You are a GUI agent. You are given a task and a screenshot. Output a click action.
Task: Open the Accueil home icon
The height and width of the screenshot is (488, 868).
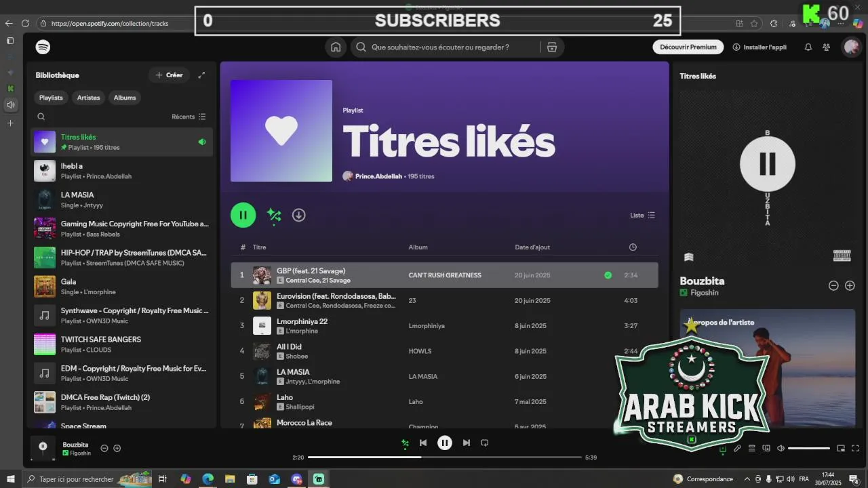(x=336, y=47)
